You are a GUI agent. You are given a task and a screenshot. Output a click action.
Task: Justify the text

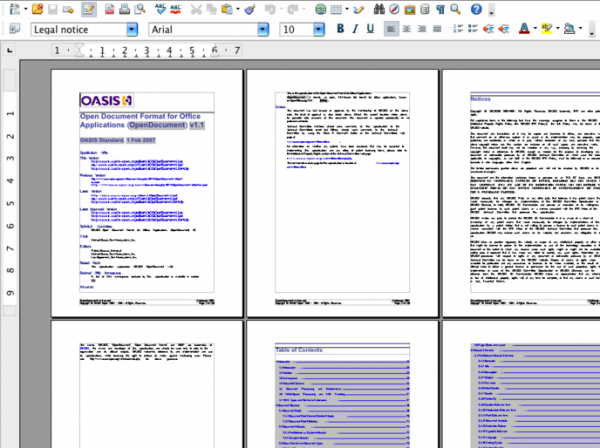[437, 29]
